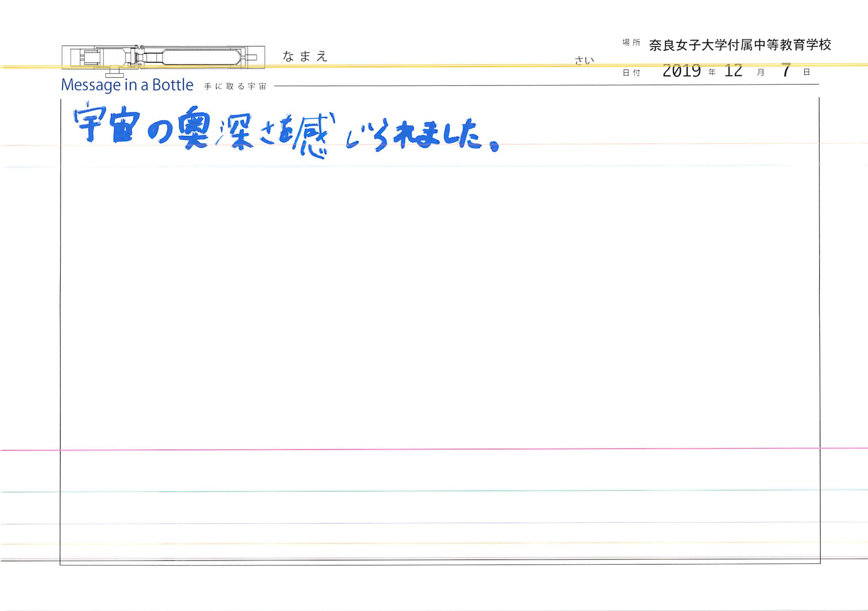Click the 'さい' age label

point(584,60)
